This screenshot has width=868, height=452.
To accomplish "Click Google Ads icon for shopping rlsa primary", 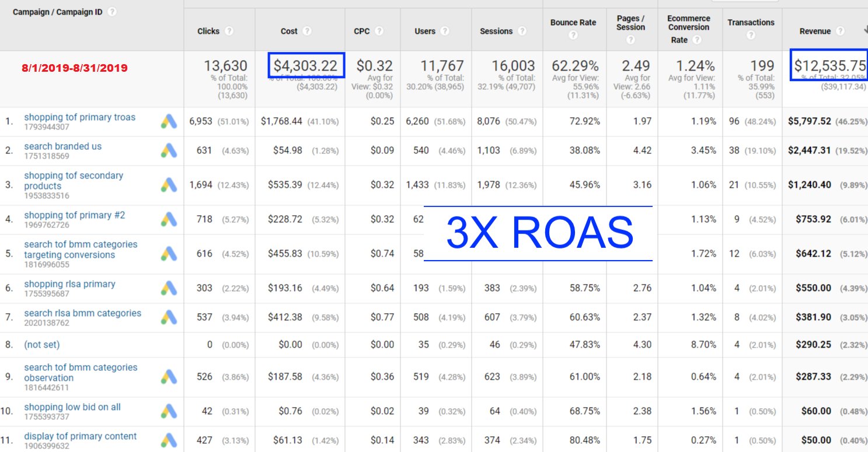I will pyautogui.click(x=169, y=288).
